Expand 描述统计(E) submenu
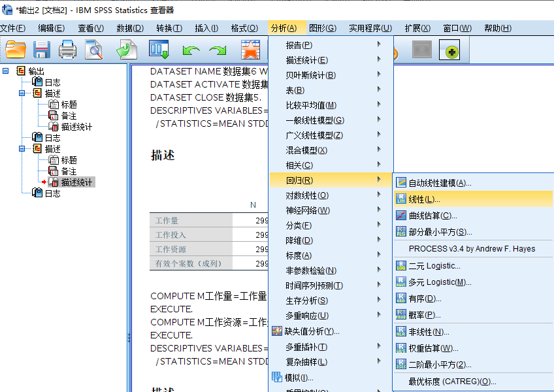Image resolution: width=554 pixels, height=392 pixels. click(x=331, y=60)
